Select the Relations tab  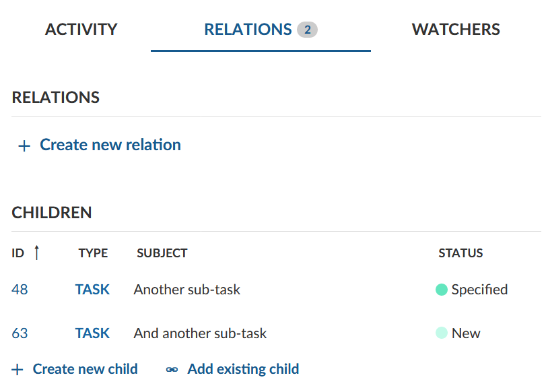tap(248, 30)
